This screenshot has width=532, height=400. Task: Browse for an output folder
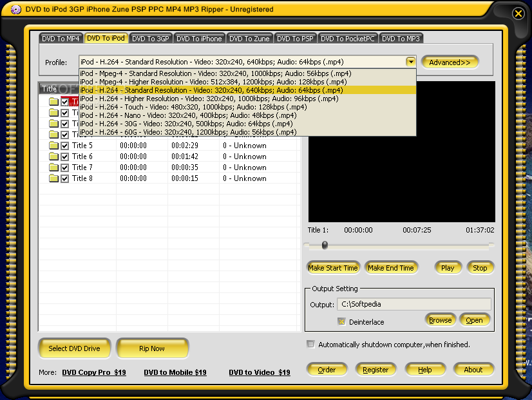click(x=440, y=320)
